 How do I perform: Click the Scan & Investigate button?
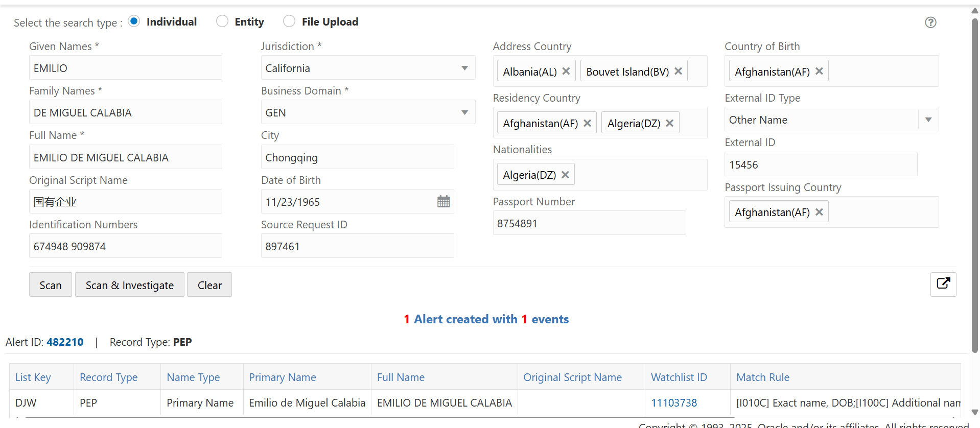pos(130,284)
